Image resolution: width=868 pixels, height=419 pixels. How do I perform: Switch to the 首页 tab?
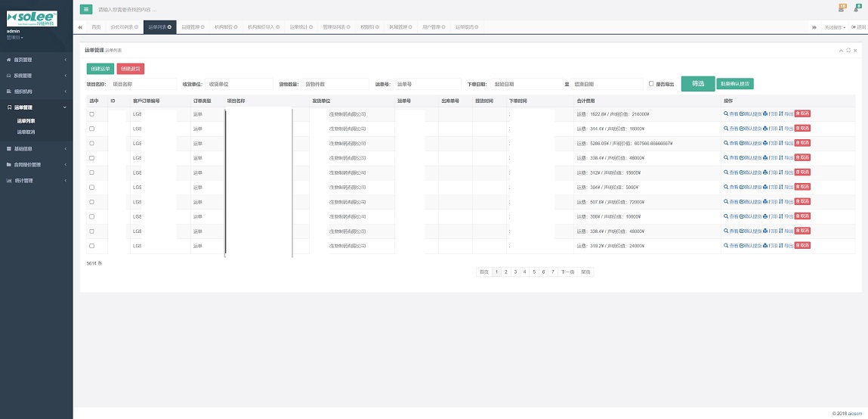click(x=97, y=27)
